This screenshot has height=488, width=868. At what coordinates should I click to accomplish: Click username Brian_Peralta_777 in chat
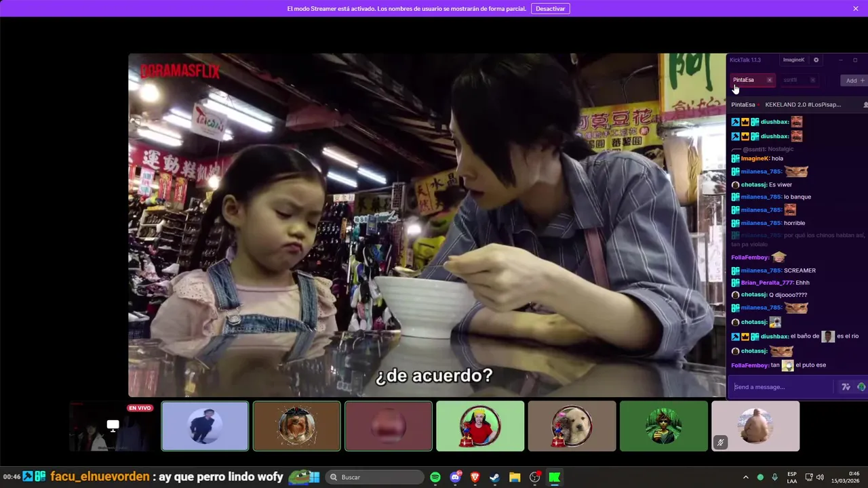(x=766, y=283)
